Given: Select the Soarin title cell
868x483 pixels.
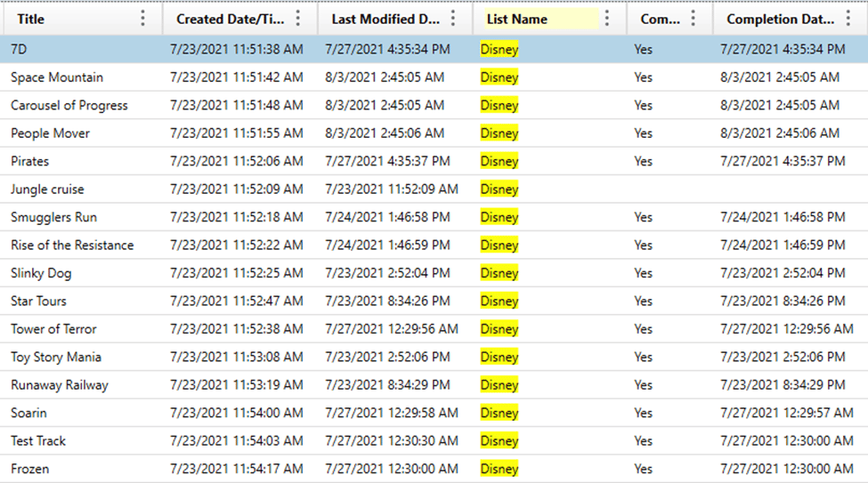Looking at the screenshot, I should [28, 413].
